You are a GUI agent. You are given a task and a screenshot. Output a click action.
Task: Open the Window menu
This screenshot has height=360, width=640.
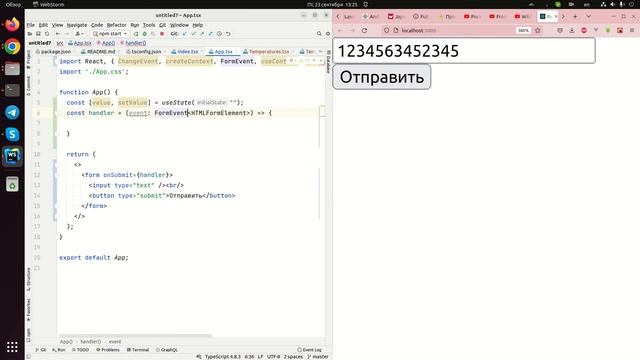179,25
